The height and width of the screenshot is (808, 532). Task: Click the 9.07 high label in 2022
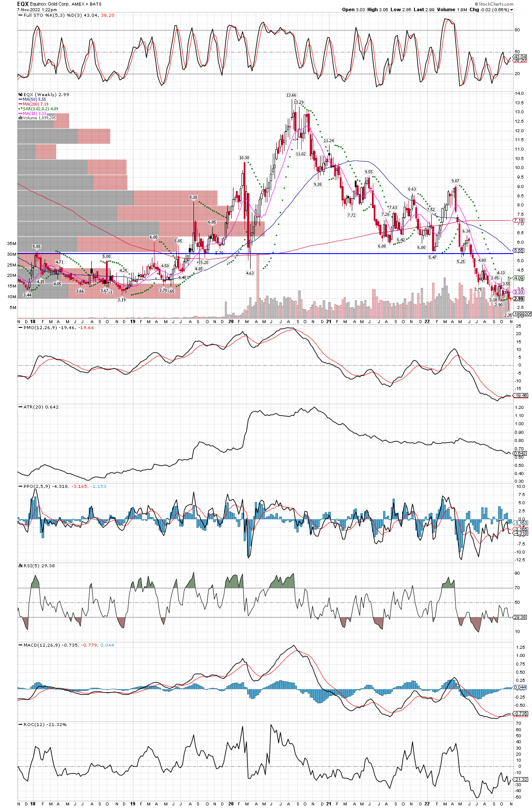tap(455, 181)
